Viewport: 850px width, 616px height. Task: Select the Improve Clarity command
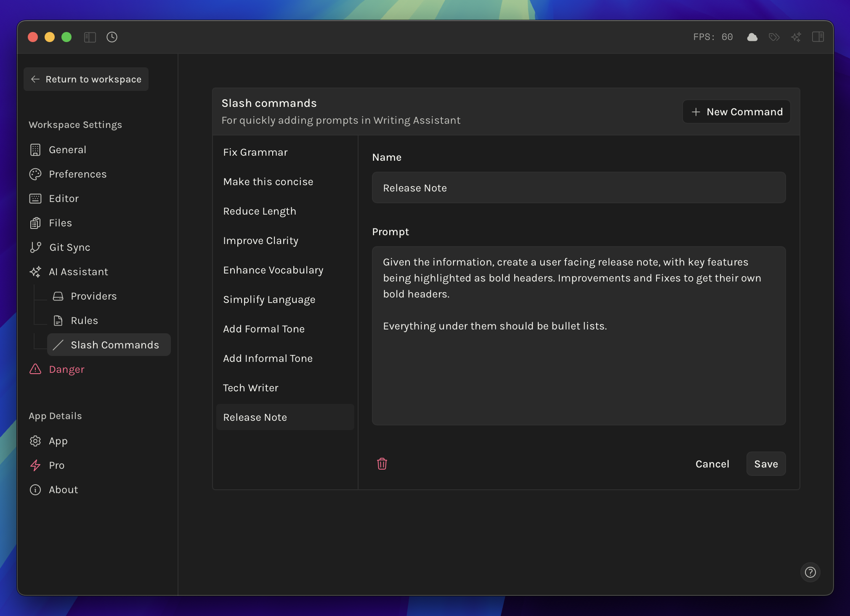[285, 241]
